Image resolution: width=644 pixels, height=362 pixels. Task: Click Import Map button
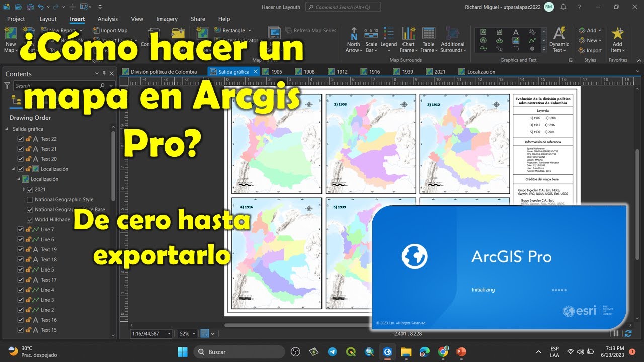click(110, 30)
